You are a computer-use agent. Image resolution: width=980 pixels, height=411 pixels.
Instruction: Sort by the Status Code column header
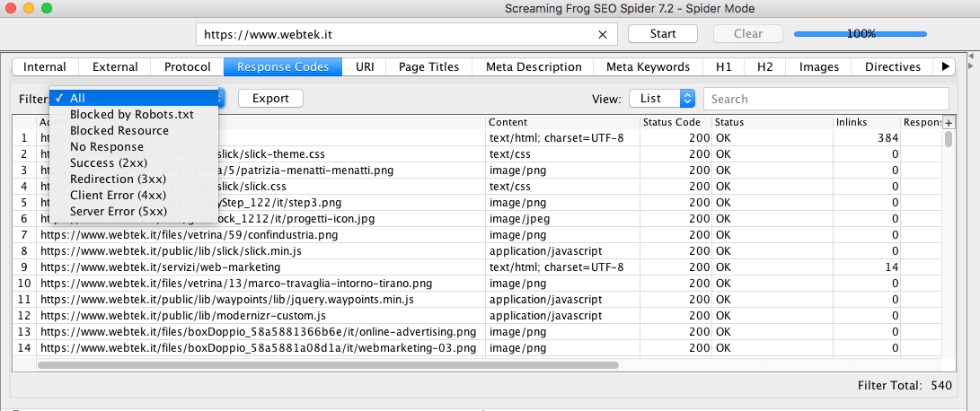676,122
